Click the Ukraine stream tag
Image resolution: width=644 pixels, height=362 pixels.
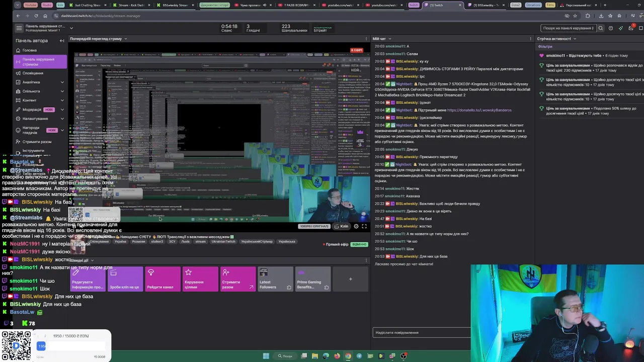point(120,242)
